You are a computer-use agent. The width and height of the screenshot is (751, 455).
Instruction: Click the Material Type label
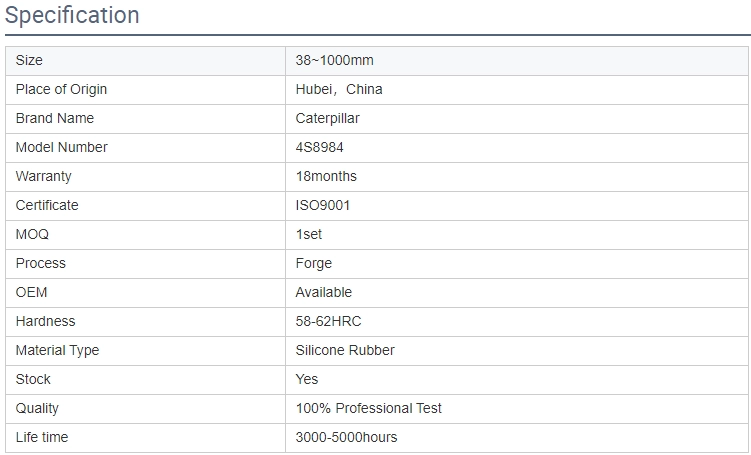point(57,351)
